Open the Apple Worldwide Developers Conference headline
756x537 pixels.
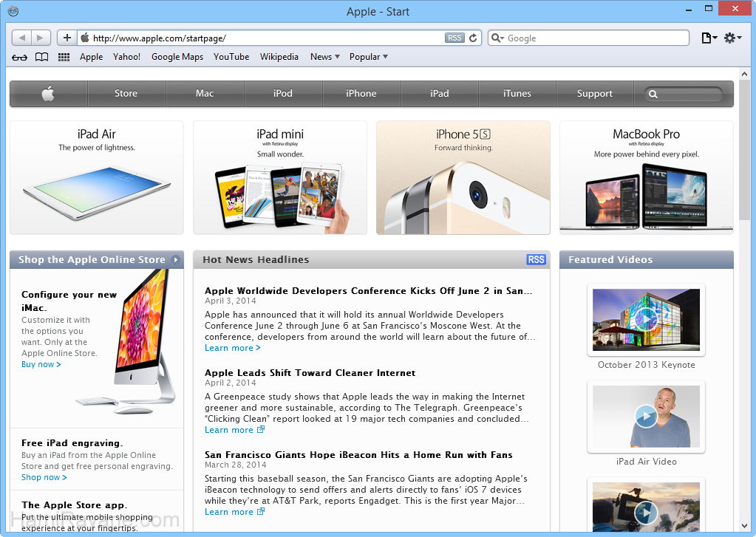point(368,291)
